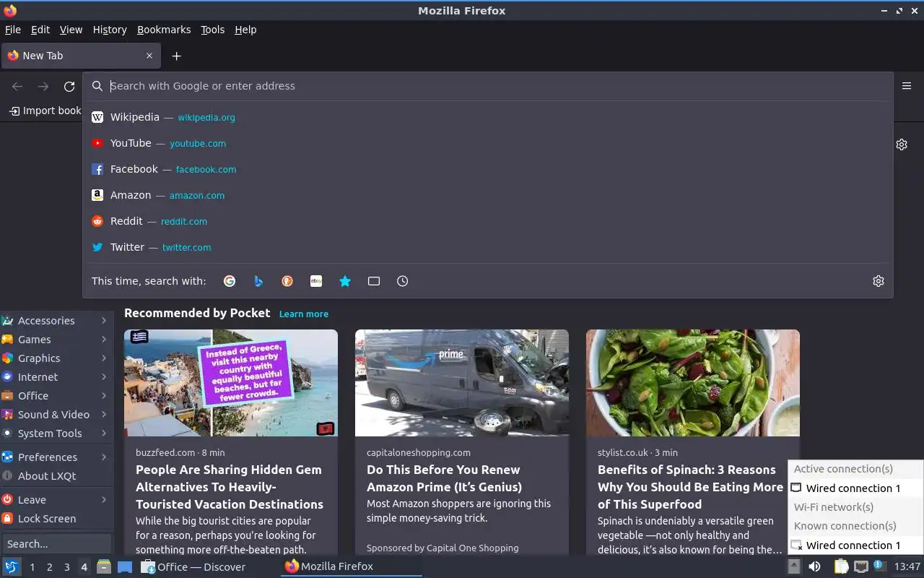The image size is (924, 578).
Task: Expand the Sound & Video submenu
Action: (x=57, y=415)
